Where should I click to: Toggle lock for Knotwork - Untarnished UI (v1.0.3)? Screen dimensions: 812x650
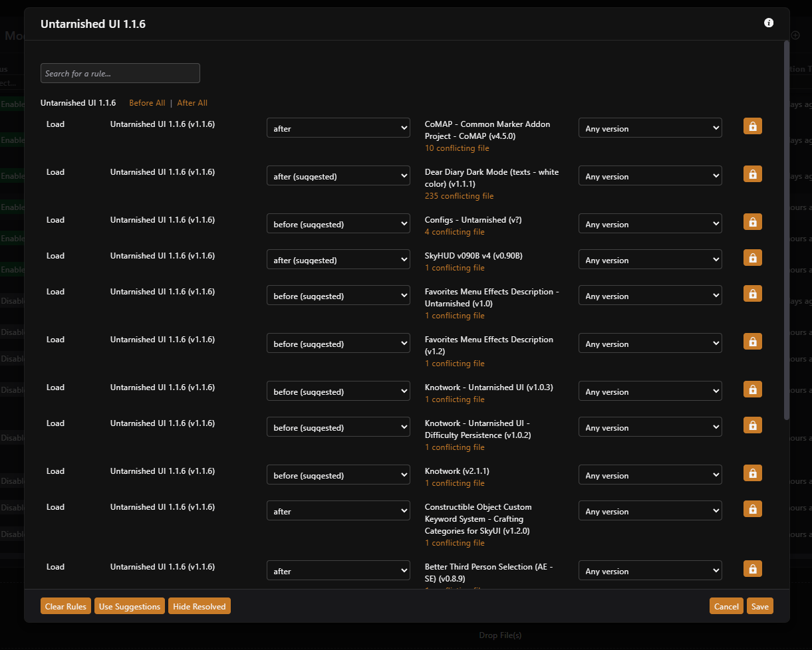753,389
